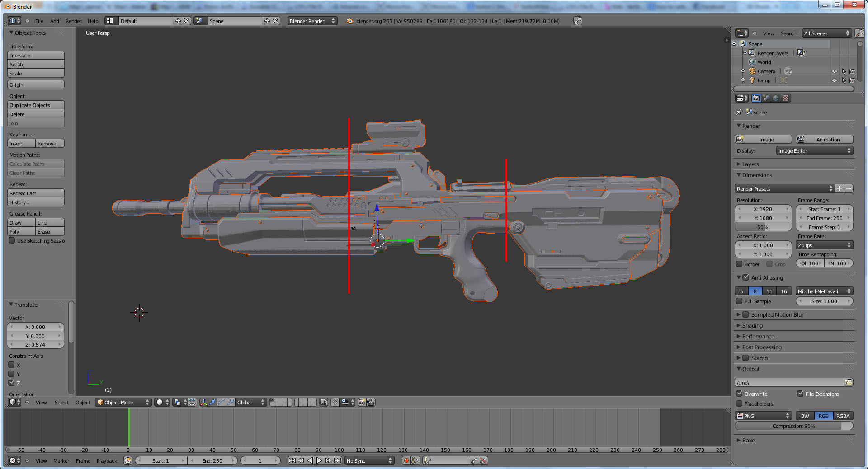Screen dimensions: 868x469
Task: Select the Scene properties tab icon
Action: click(x=766, y=98)
